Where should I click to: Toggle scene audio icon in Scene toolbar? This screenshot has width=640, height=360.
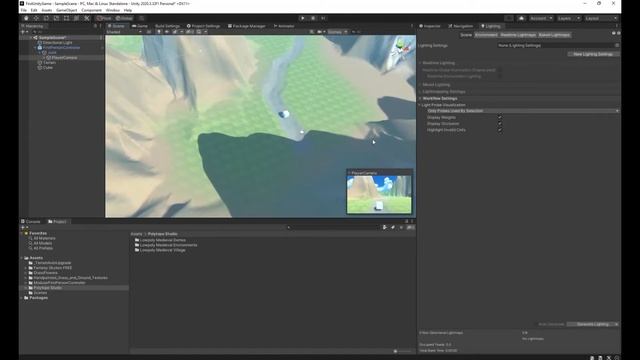tap(167, 32)
